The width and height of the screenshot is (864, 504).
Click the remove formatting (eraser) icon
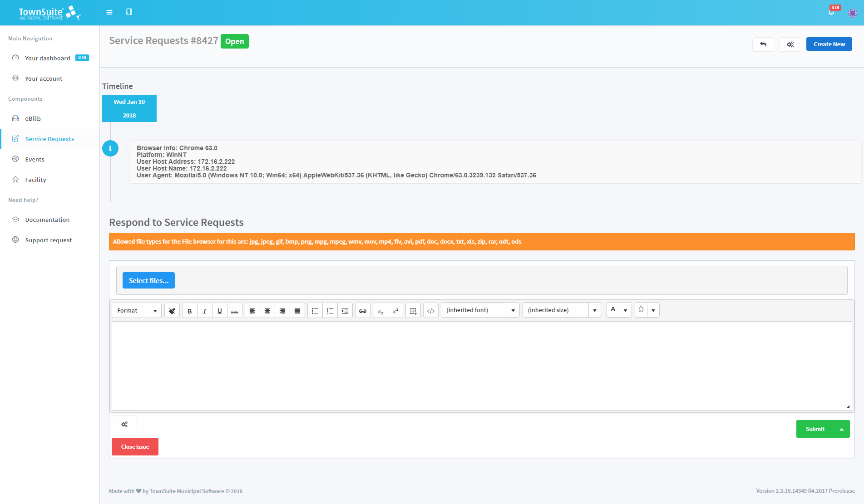[x=172, y=310]
